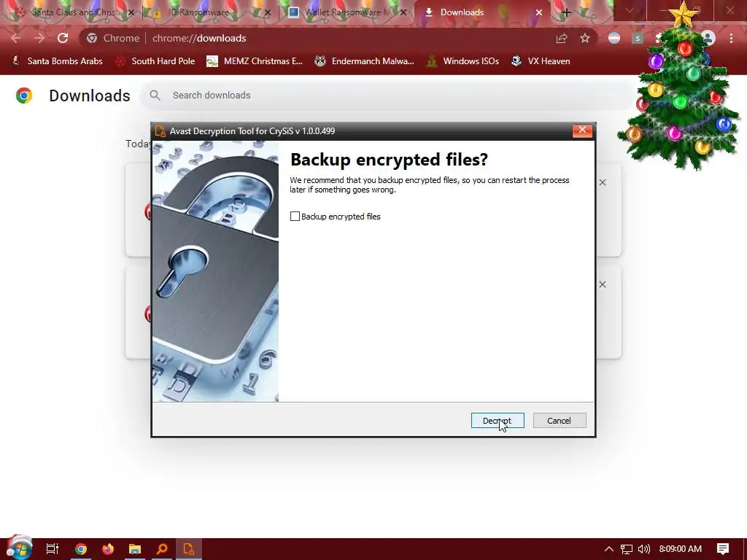Close the ID Ransomware tab
Image resolution: width=747 pixels, height=560 pixels.
click(x=267, y=12)
